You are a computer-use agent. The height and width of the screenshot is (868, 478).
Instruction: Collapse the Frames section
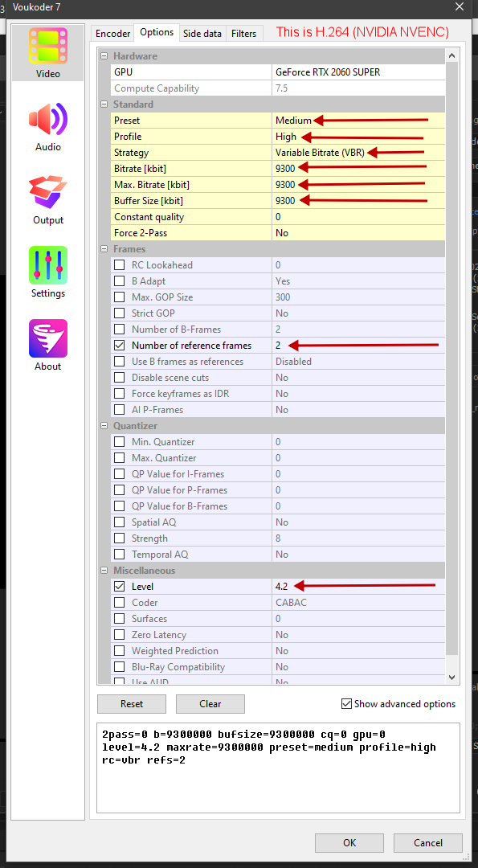tap(104, 249)
